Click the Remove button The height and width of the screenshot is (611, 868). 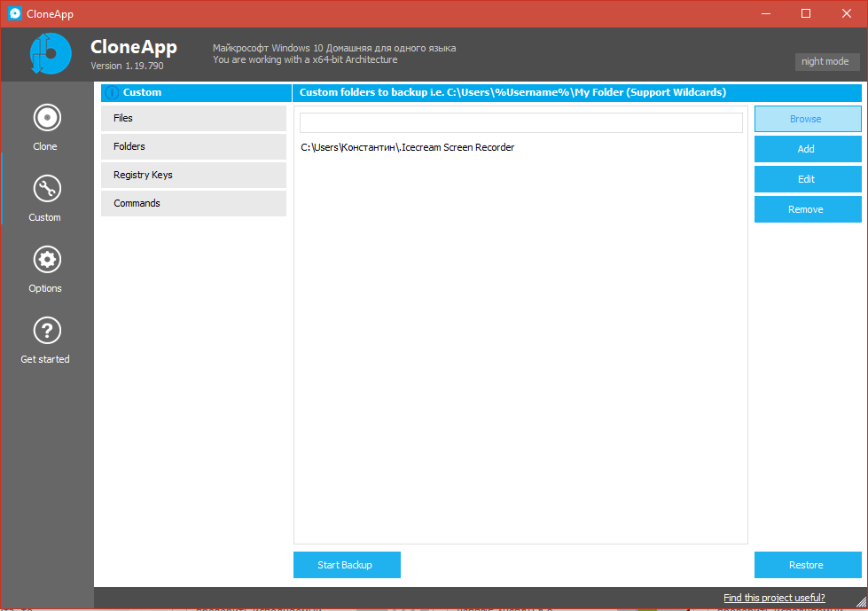pos(808,209)
